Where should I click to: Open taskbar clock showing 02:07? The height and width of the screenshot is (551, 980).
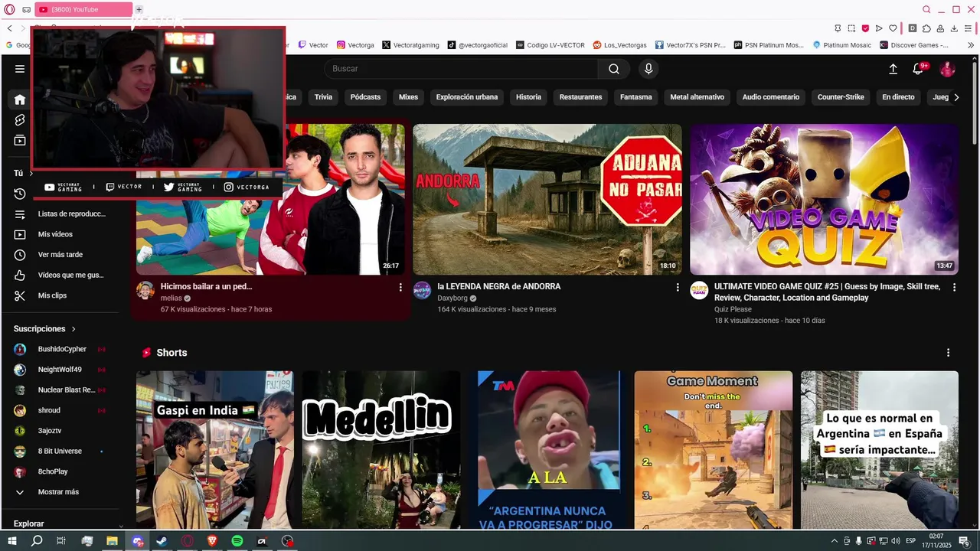[936, 541]
